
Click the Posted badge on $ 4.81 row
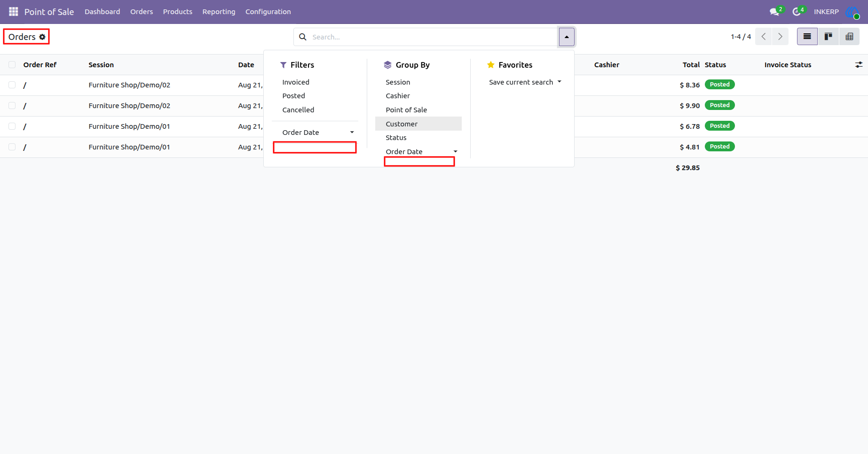coord(719,147)
